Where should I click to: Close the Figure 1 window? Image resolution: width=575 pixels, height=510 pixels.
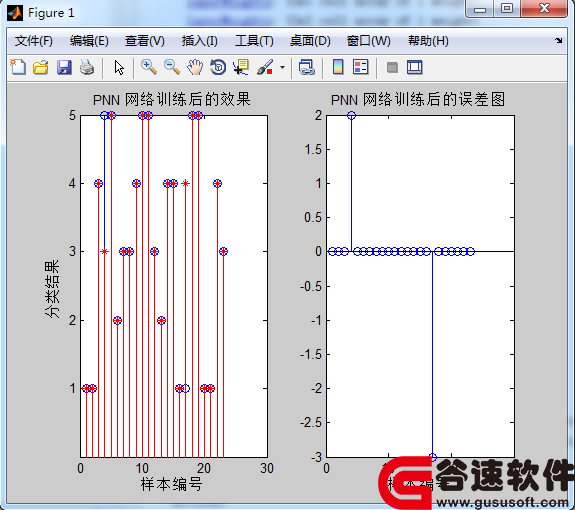(x=544, y=9)
